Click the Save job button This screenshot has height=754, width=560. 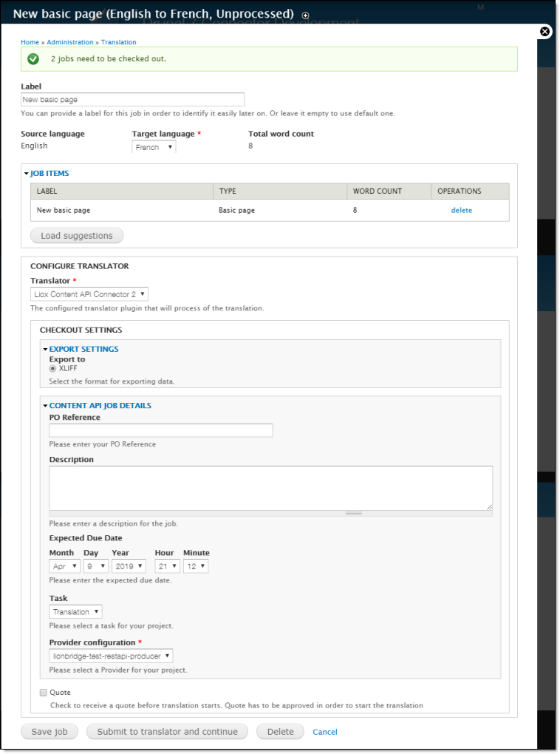pos(49,732)
